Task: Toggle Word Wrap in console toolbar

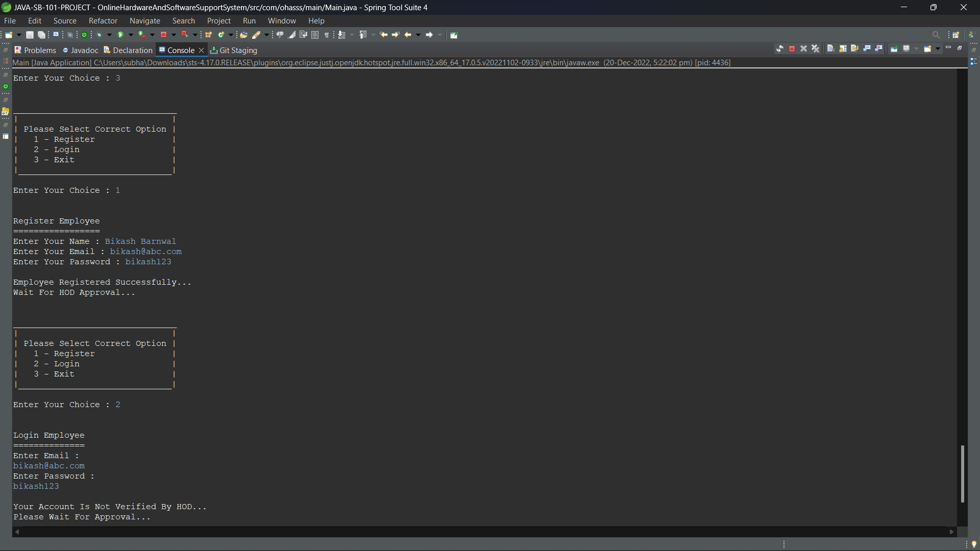Action: pyautogui.click(x=854, y=49)
